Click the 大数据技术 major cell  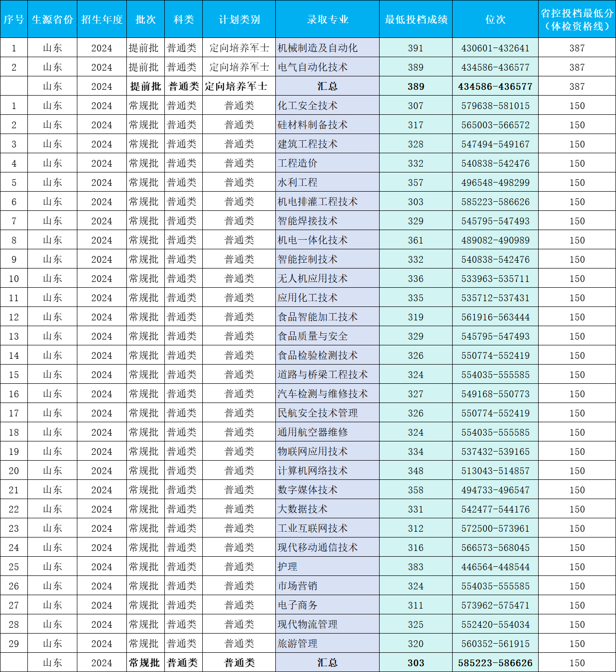click(x=302, y=509)
